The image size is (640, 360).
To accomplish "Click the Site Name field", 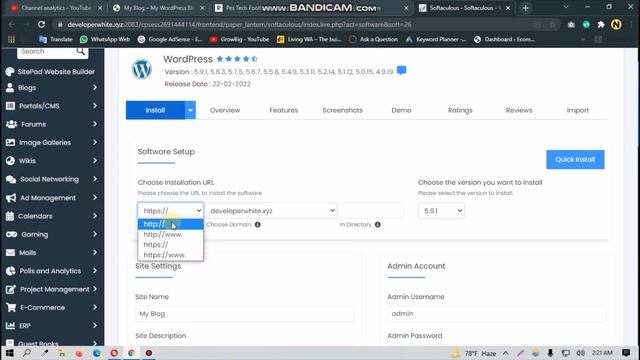I will point(244,314).
